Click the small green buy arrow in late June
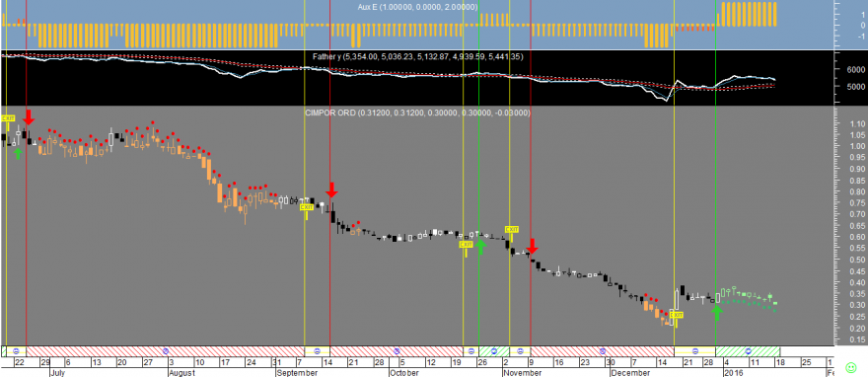This screenshot has width=868, height=377. 18,153
